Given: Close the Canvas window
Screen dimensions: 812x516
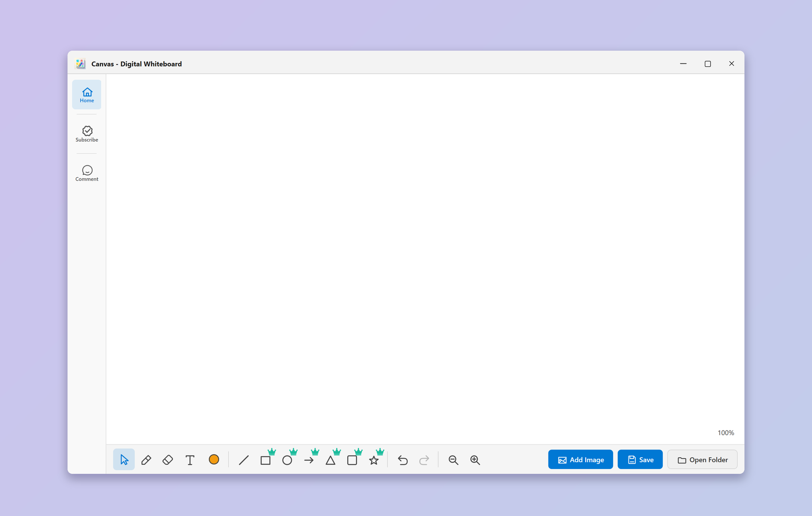Looking at the screenshot, I should (x=732, y=63).
